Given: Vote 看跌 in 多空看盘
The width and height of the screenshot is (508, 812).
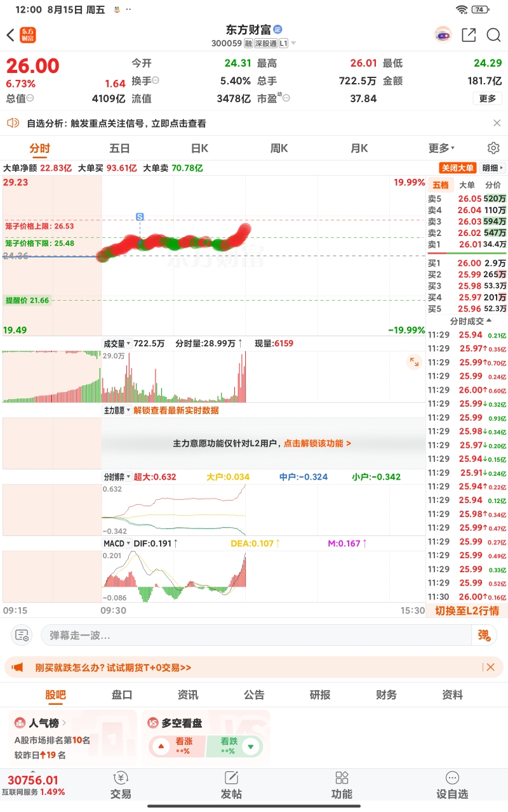Looking at the screenshot, I should click(234, 746).
